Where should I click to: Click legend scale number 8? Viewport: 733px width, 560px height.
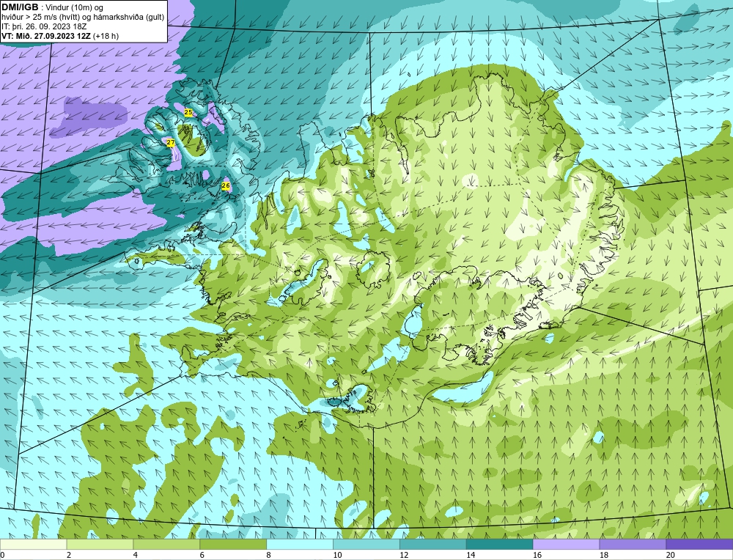click(269, 555)
